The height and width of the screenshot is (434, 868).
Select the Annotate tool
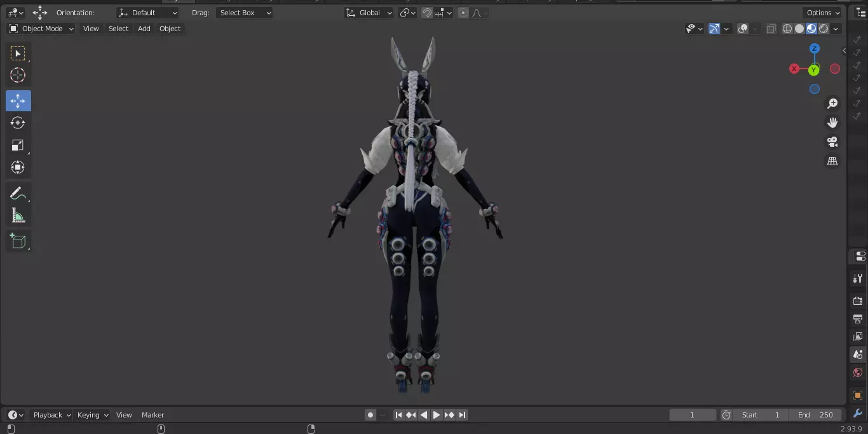pyautogui.click(x=18, y=194)
